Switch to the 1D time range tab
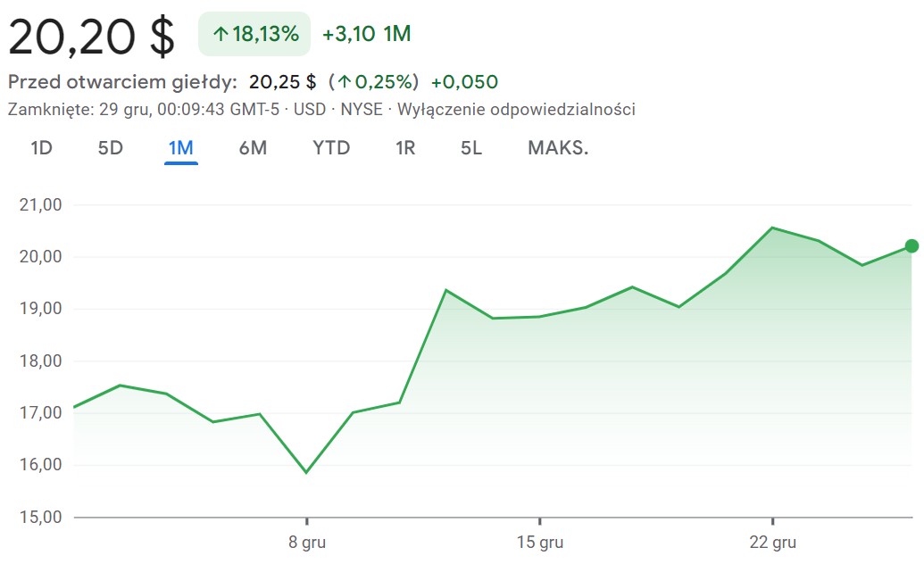The width and height of the screenshot is (924, 564). (x=41, y=148)
